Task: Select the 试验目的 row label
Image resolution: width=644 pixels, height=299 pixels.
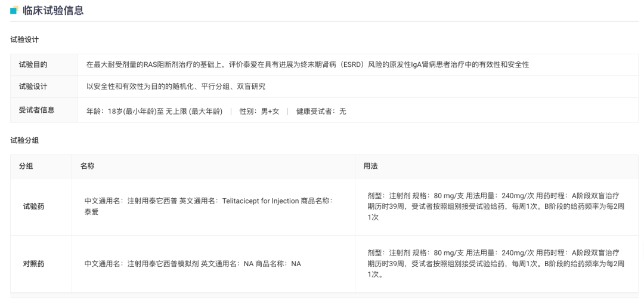Action: pos(33,64)
